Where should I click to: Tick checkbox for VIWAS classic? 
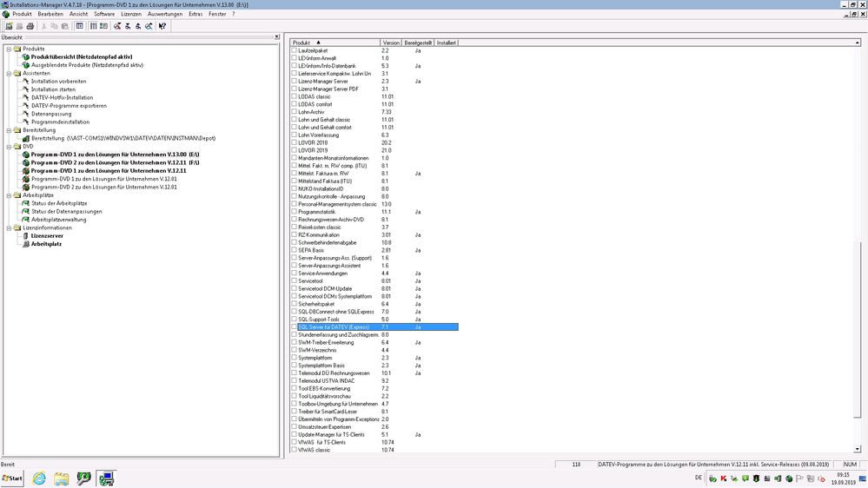(294, 450)
